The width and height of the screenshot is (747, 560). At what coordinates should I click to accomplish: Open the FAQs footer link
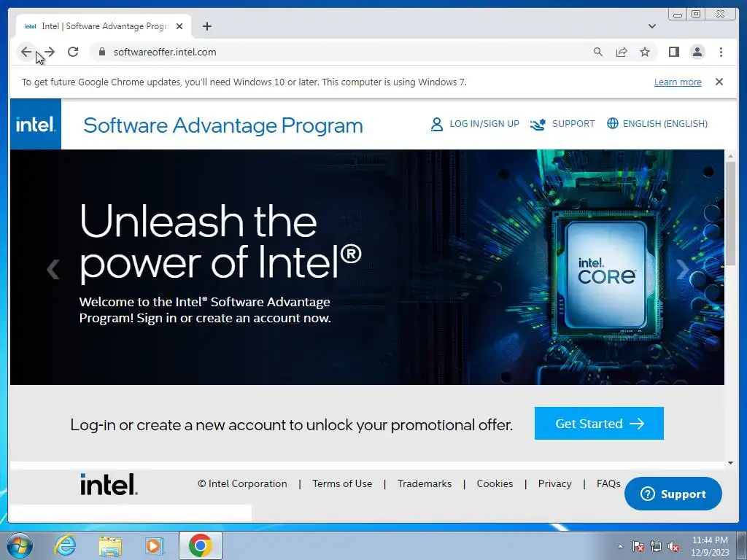pos(608,484)
